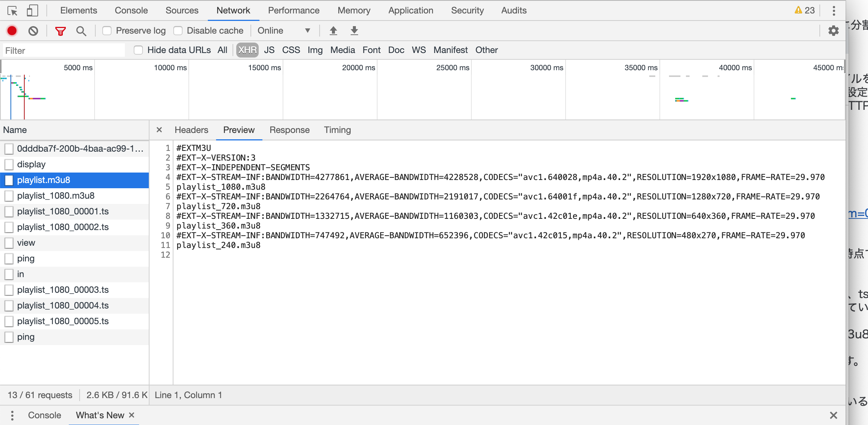Viewport: 868px width, 425px height.
Task: Switch to the Console panel tab
Action: point(131,10)
